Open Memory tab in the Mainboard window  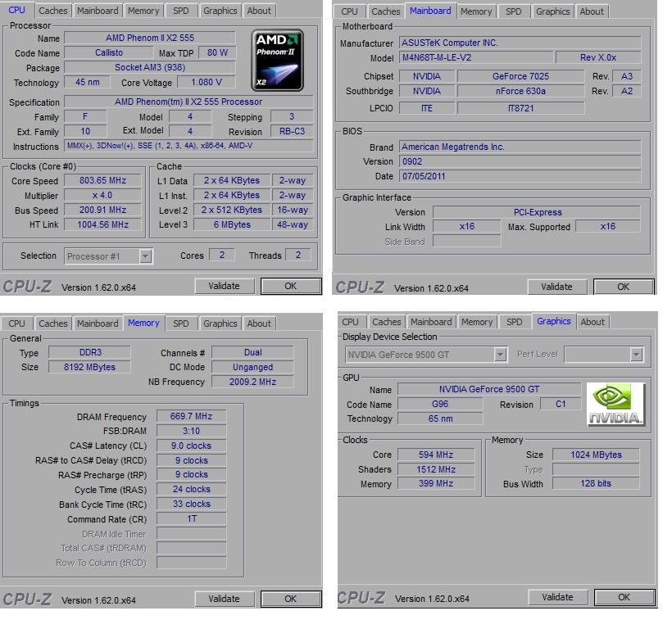tap(476, 11)
